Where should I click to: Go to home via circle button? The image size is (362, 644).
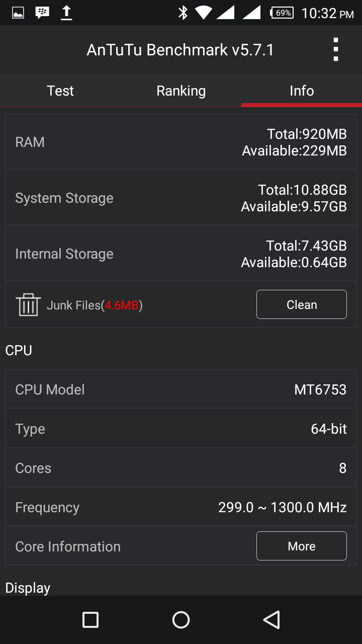point(181,620)
